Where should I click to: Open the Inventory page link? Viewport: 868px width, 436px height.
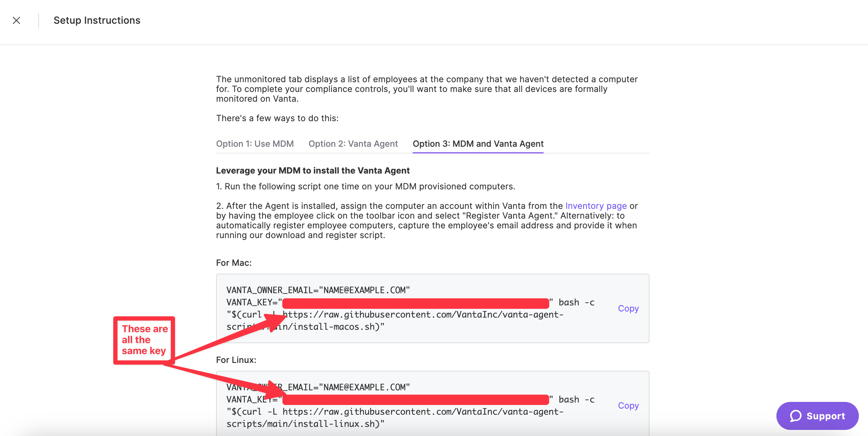click(596, 206)
